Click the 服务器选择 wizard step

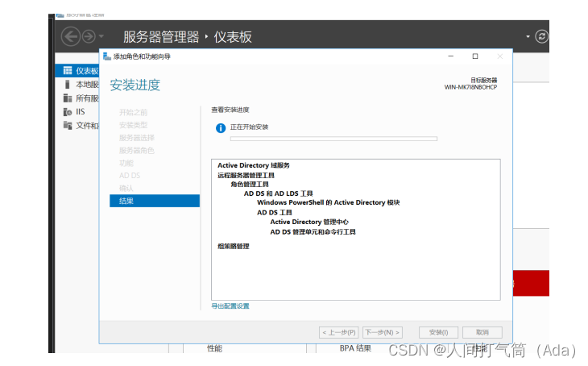click(x=137, y=138)
